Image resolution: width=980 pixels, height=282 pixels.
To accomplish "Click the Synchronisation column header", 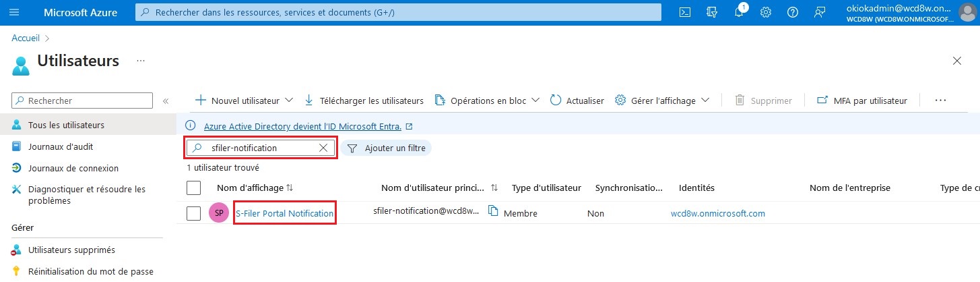I will (x=629, y=188).
